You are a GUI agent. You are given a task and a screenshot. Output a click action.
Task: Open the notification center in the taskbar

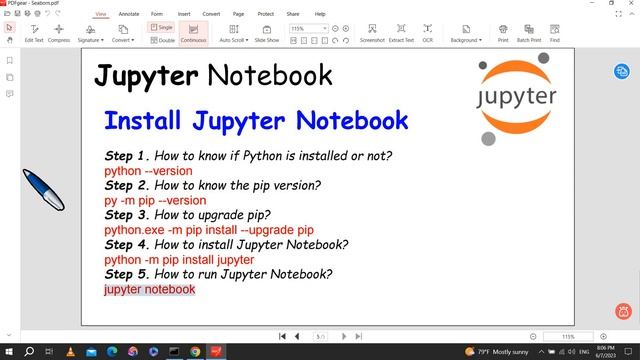(x=628, y=351)
